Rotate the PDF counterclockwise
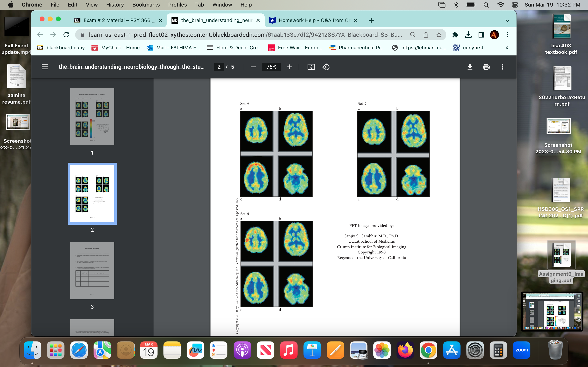This screenshot has width=588, height=367. (326, 67)
